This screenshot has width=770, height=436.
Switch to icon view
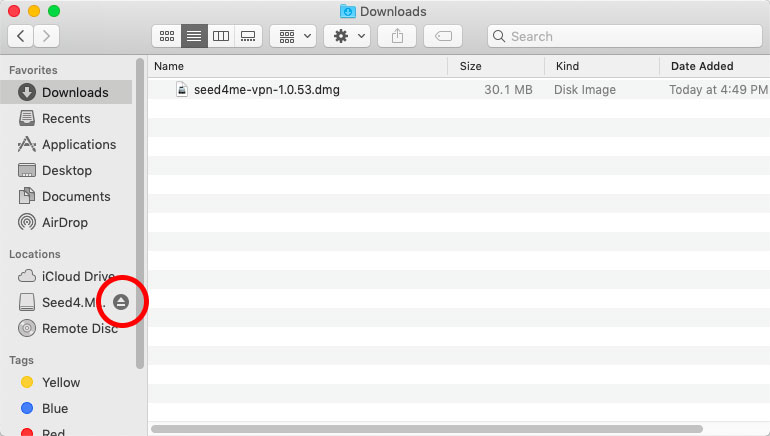167,36
